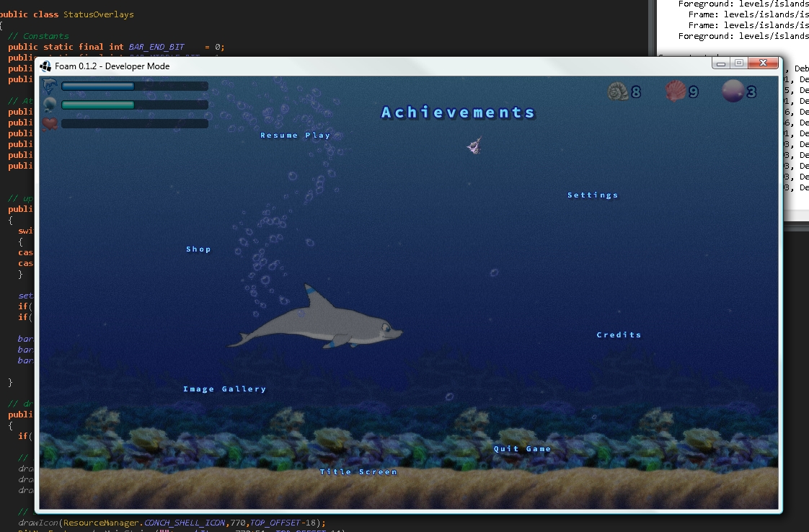This screenshot has width=809, height=532.
Task: Click the conch shell counter icon
Action: tap(617, 92)
